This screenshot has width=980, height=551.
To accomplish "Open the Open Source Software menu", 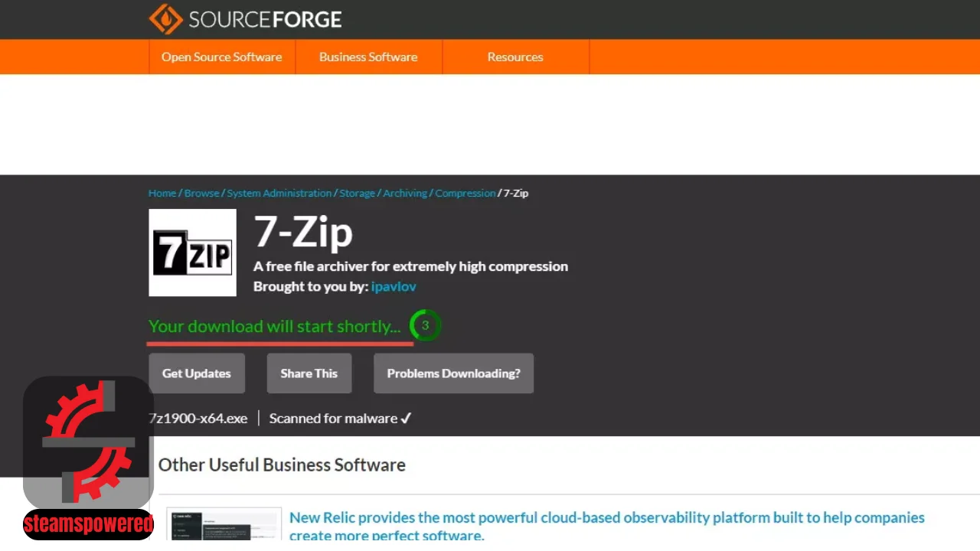I will point(222,57).
